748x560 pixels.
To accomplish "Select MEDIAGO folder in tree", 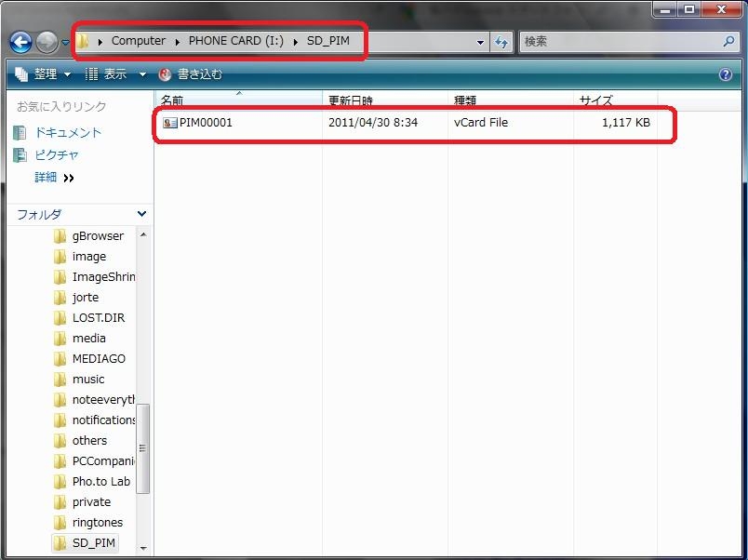I will click(x=99, y=359).
